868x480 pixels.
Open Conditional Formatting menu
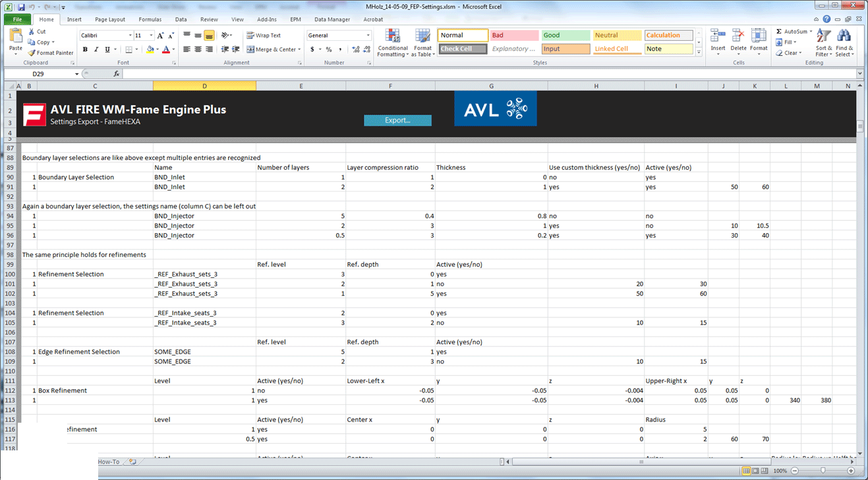[x=393, y=43]
